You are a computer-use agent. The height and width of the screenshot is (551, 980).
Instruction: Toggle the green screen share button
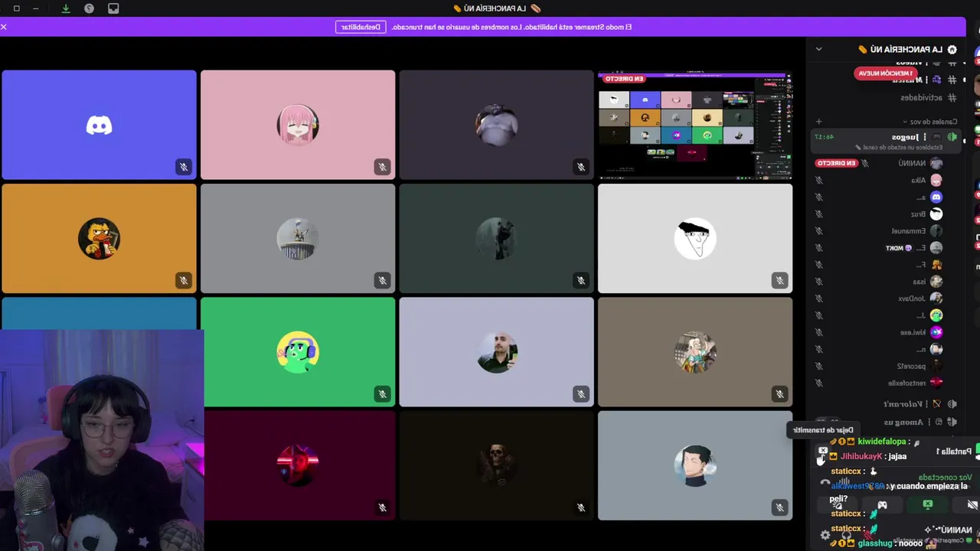[x=927, y=505]
